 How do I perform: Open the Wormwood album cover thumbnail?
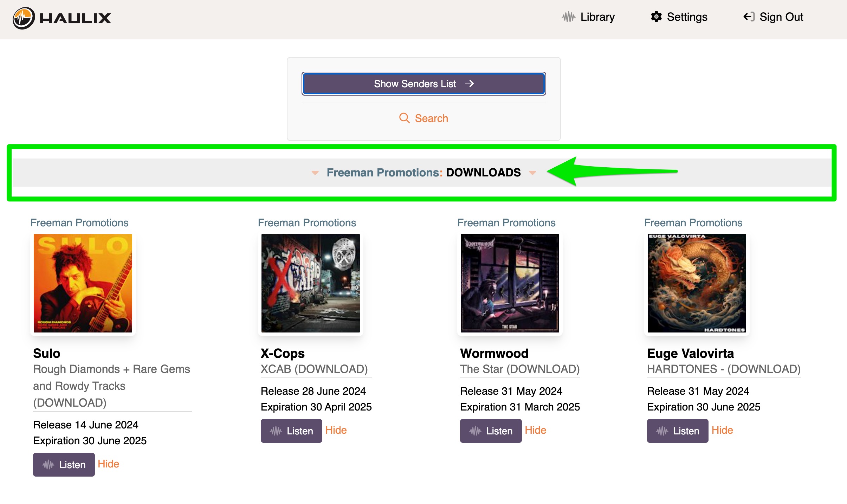pos(510,283)
